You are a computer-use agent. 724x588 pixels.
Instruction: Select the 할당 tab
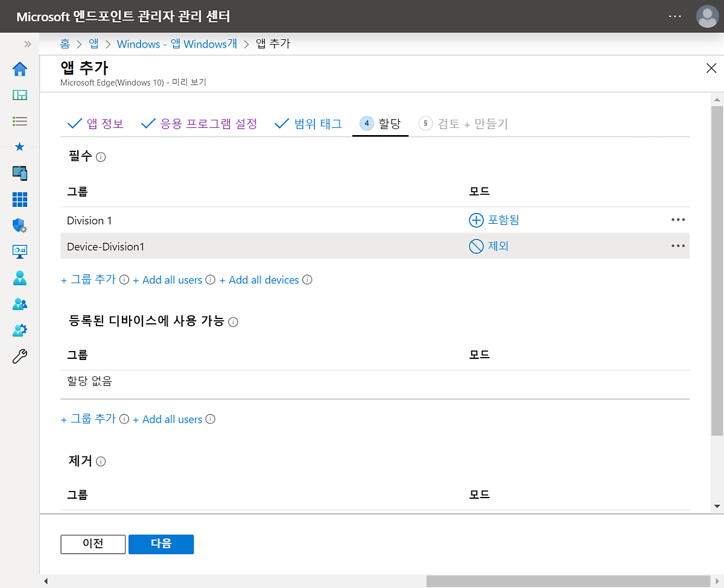380,124
